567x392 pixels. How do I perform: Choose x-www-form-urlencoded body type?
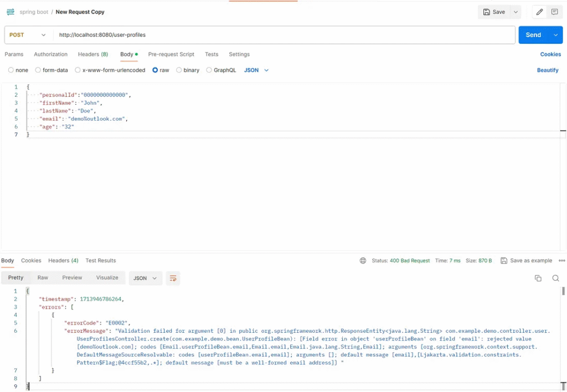78,70
